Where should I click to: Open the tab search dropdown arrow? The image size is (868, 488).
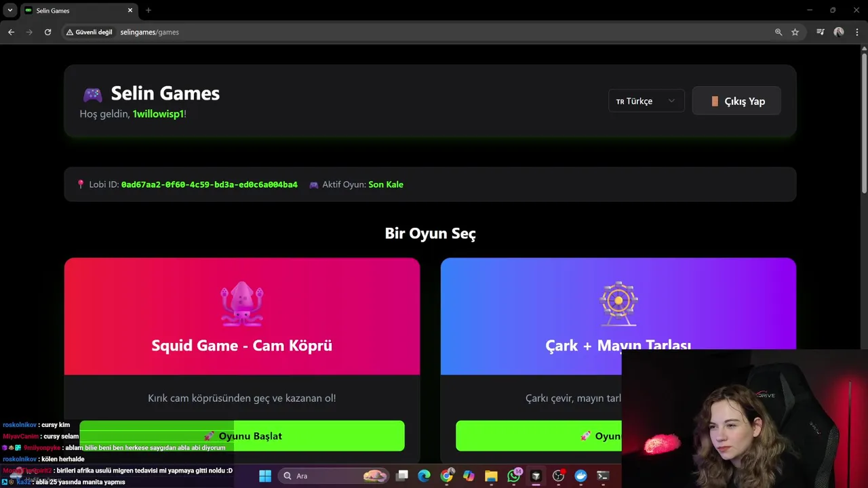(10, 10)
